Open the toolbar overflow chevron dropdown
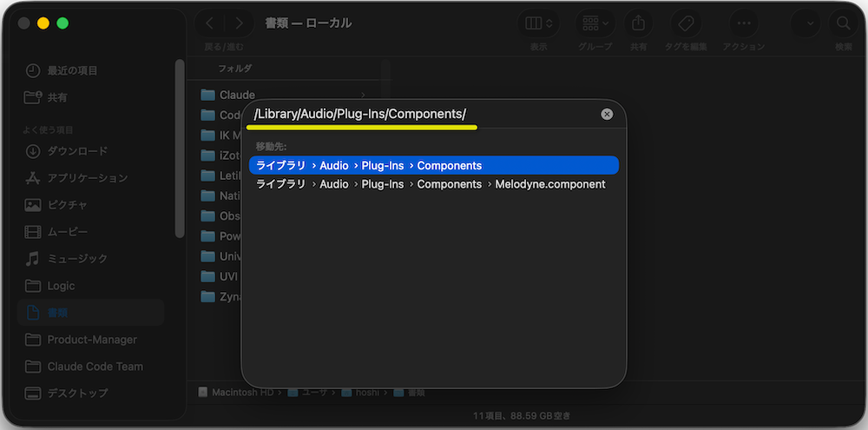The width and height of the screenshot is (868, 430). tap(810, 23)
